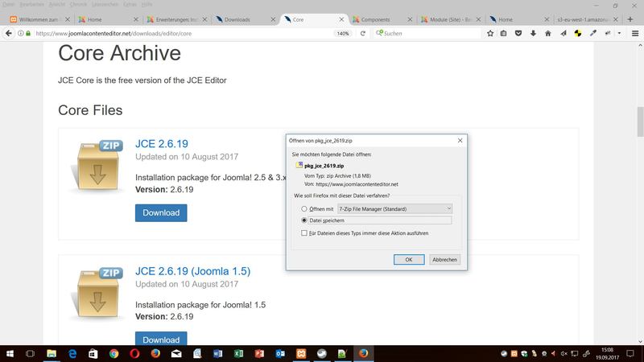The width and height of the screenshot is (644, 362).
Task: Open the bookmarks list clipboard icon
Action: tap(504, 33)
